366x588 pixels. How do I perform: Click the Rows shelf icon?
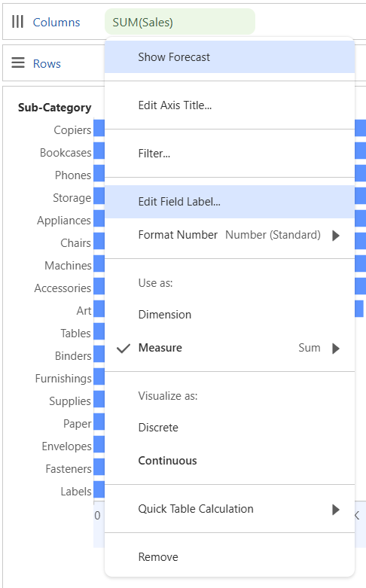click(17, 62)
